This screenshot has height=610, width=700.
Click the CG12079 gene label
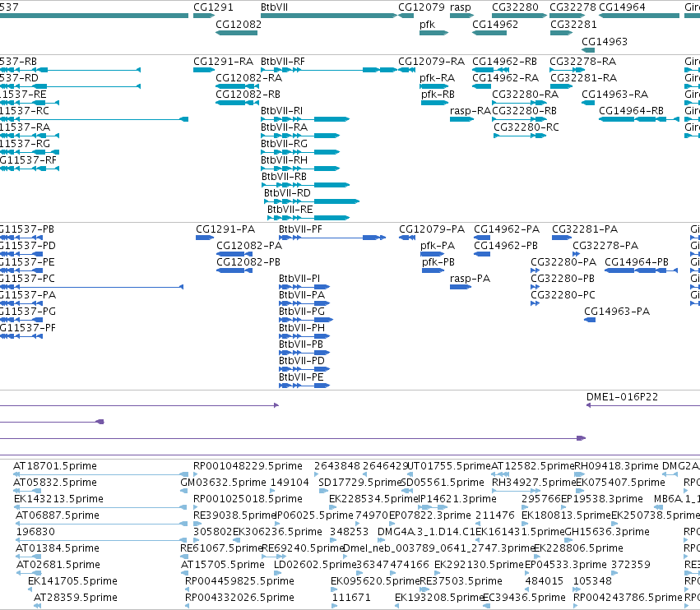pos(421,7)
